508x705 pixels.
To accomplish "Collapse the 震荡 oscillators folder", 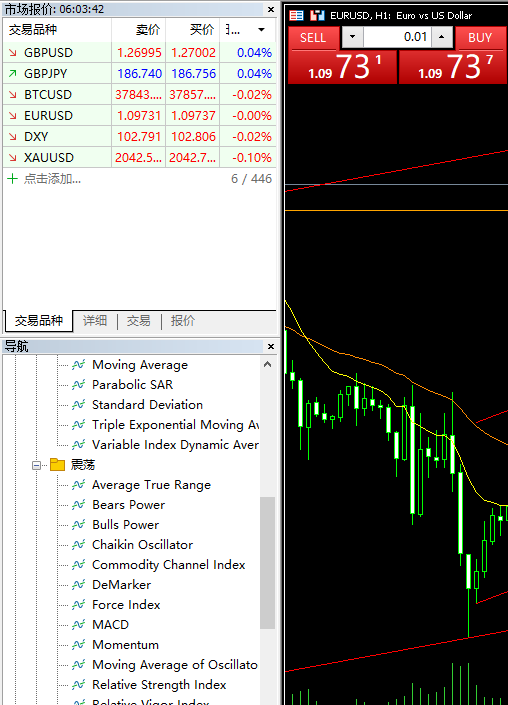I will (36, 465).
